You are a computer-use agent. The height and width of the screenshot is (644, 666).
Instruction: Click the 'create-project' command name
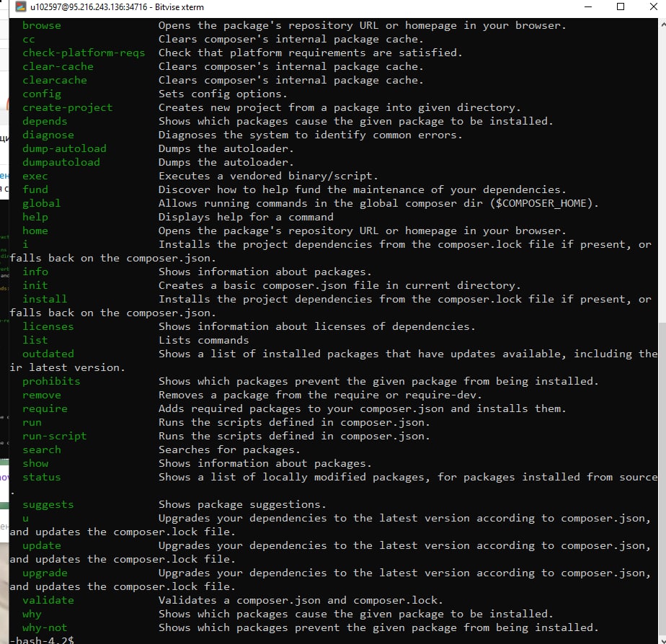(x=68, y=108)
